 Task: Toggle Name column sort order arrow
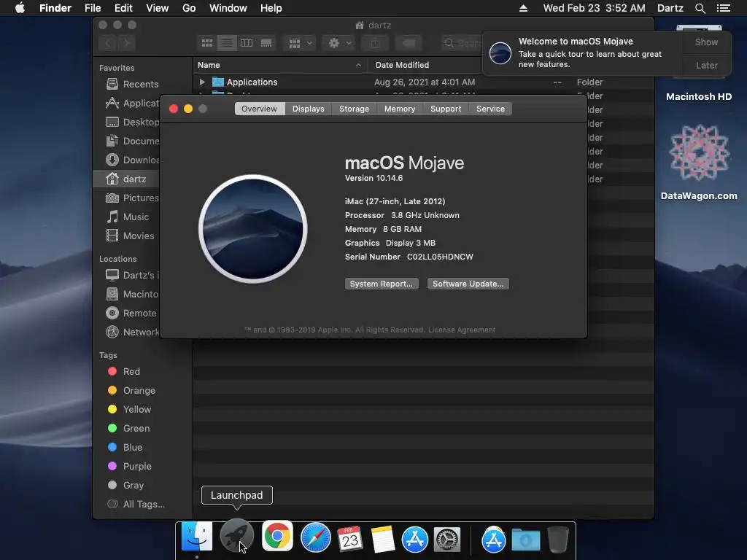(x=358, y=65)
